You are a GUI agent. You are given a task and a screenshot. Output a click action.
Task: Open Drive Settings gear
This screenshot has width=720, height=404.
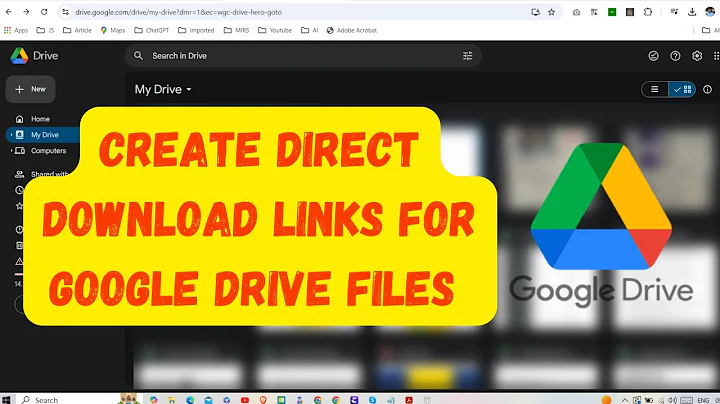click(x=697, y=56)
